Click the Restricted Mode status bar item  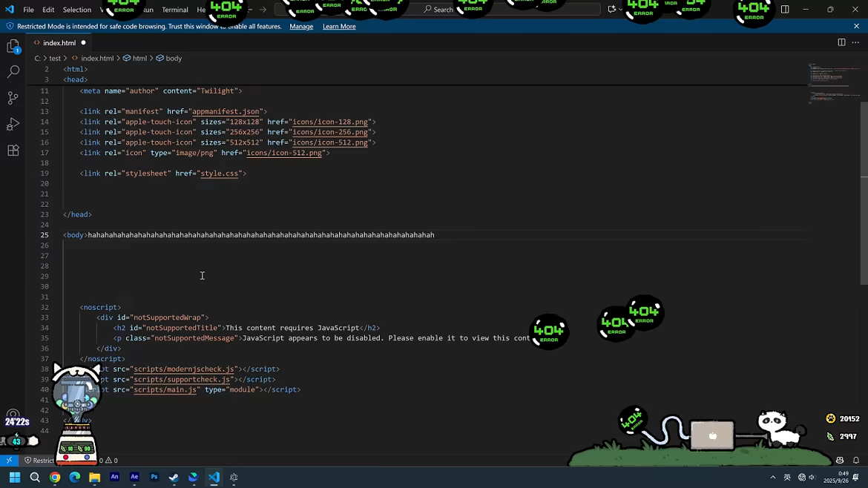pos(39,461)
